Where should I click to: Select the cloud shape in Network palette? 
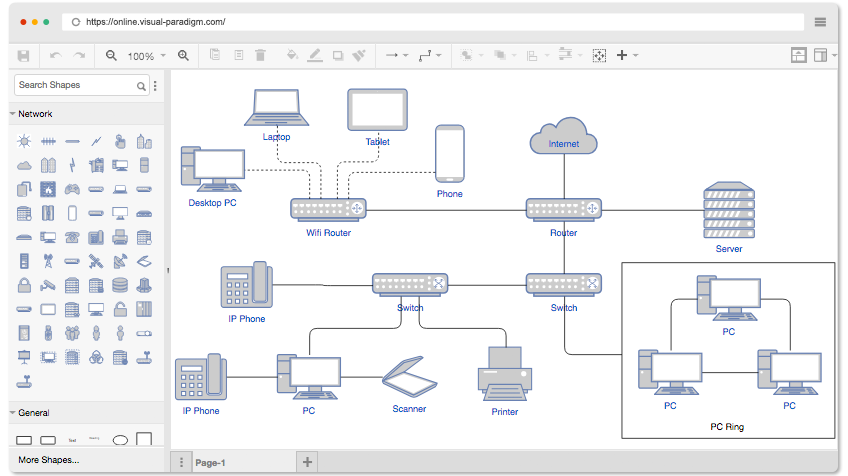point(24,166)
